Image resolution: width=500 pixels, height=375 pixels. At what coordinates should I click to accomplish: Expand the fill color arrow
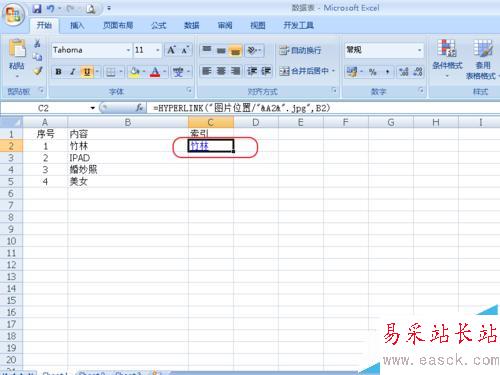point(144,72)
